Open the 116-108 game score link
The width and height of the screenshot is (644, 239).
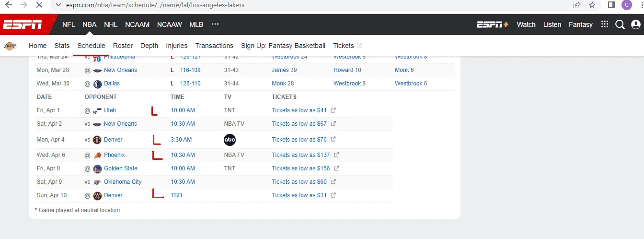(190, 70)
